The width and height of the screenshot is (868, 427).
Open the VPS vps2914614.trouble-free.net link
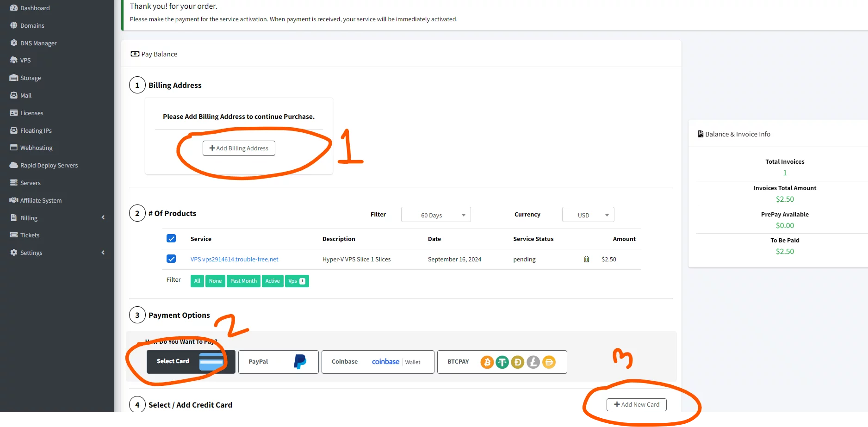(234, 260)
